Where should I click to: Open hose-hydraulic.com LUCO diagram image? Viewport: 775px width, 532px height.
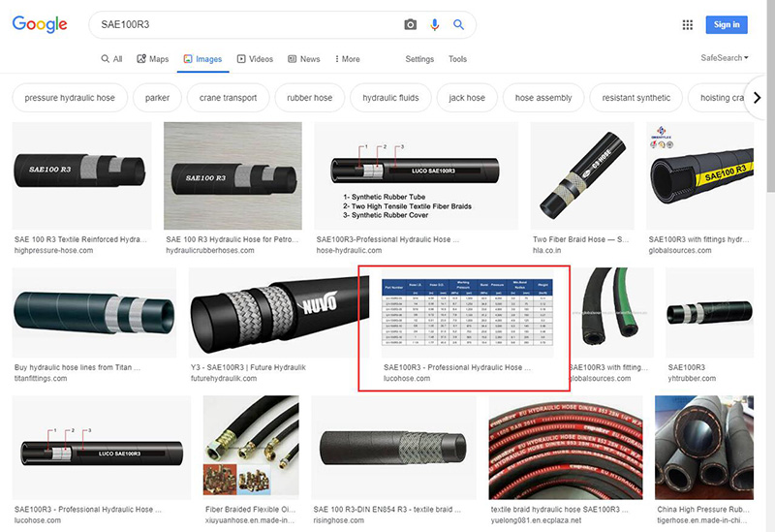[x=417, y=176]
